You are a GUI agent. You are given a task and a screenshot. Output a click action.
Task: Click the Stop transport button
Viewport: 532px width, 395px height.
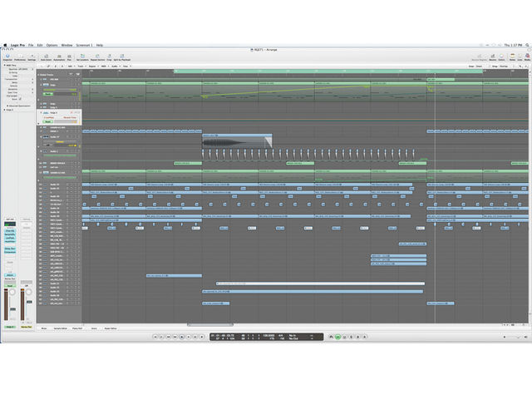181,337
